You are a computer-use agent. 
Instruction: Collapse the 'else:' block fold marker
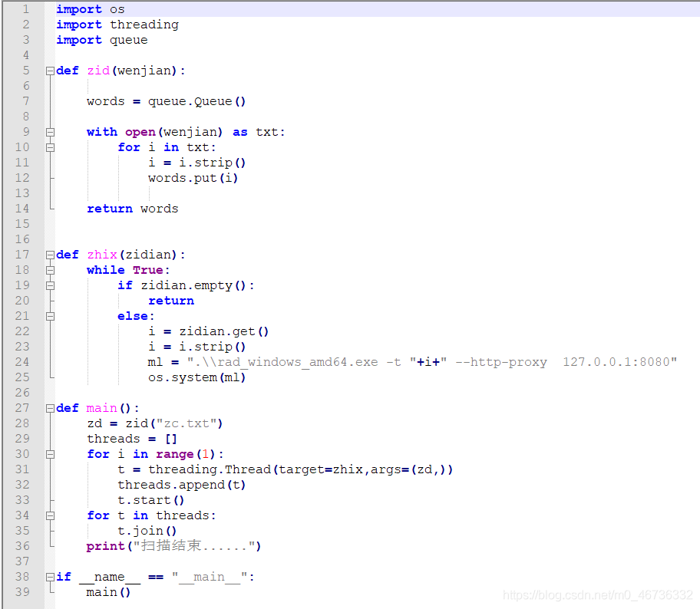(50, 316)
